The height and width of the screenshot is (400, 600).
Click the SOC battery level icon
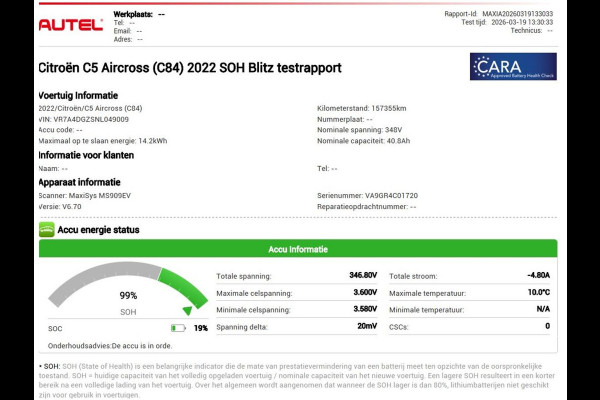pyautogui.click(x=178, y=328)
